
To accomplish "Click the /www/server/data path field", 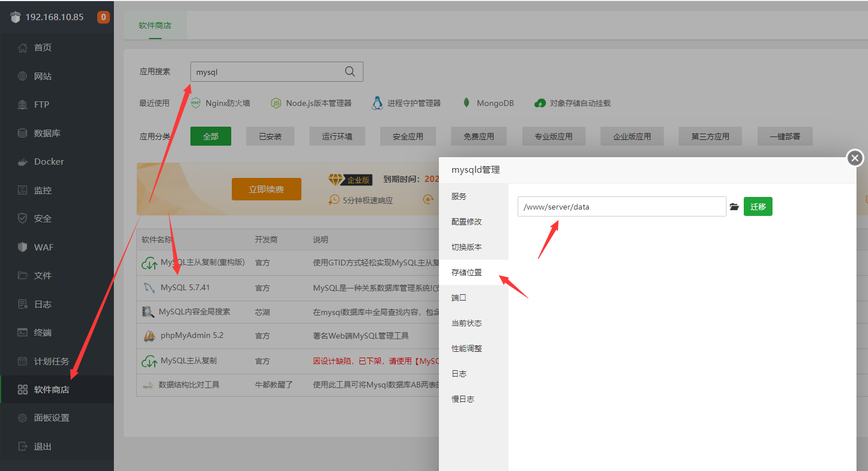I will tap(622, 207).
